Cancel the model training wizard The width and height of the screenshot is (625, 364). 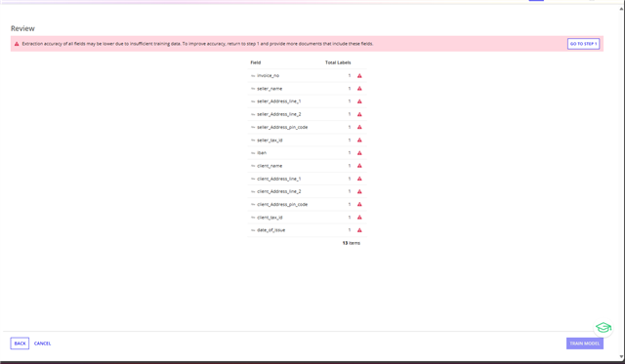pyautogui.click(x=42, y=344)
